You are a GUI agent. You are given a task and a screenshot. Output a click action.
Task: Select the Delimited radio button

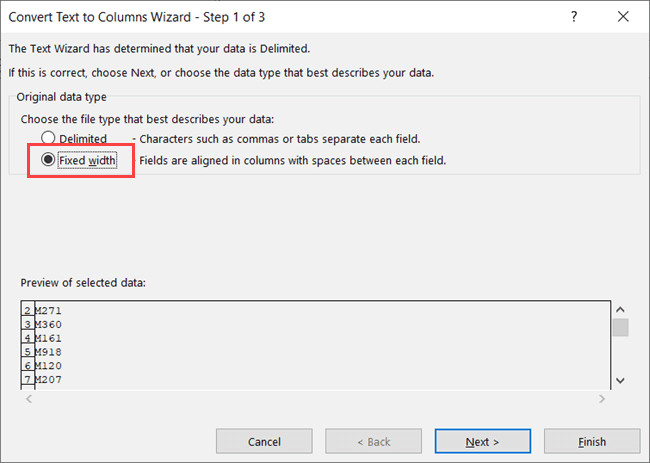click(48, 138)
